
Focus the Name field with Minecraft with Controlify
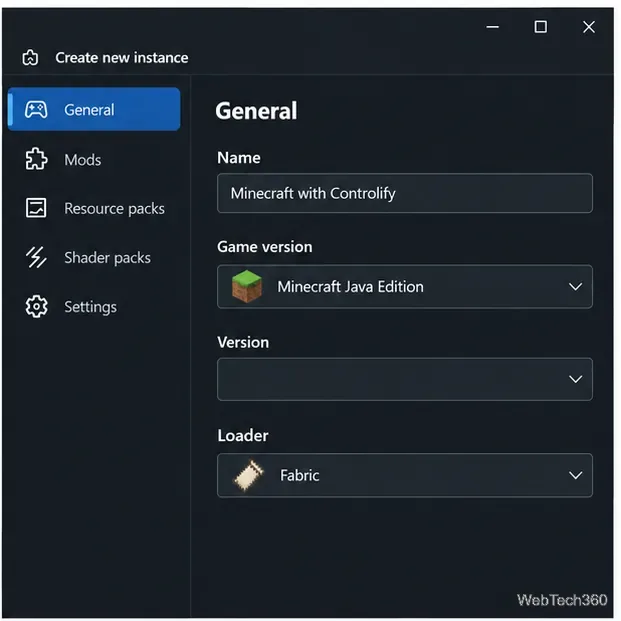tap(405, 193)
